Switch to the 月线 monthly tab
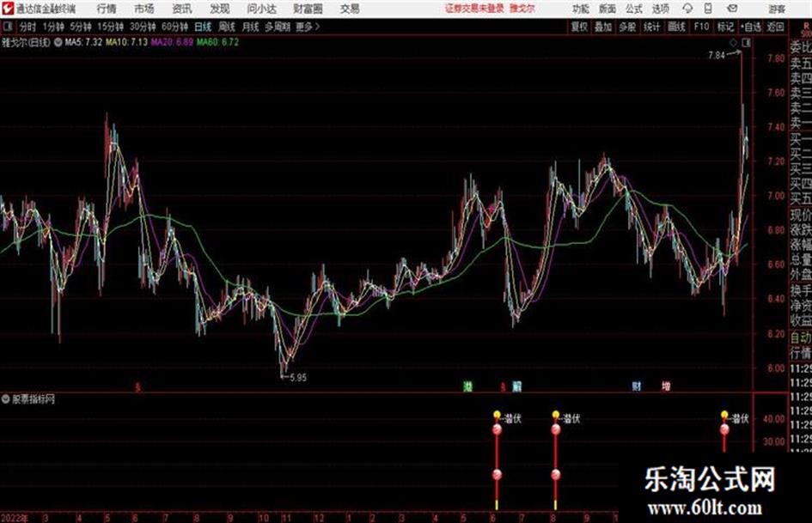 click(x=251, y=27)
